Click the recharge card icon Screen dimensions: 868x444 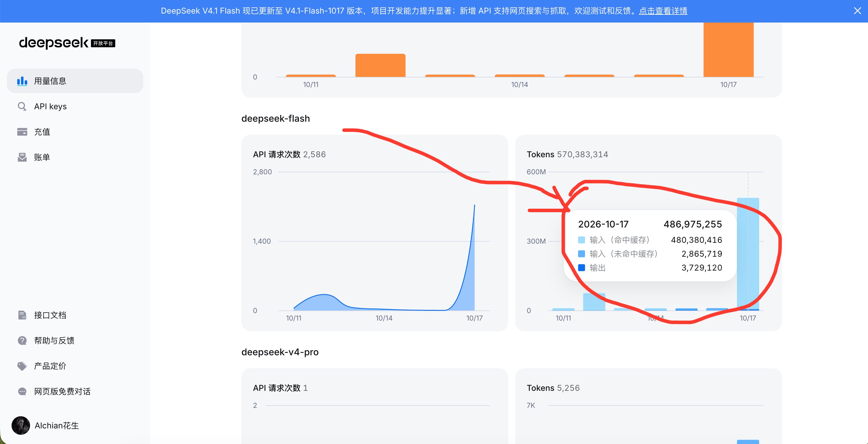click(22, 132)
